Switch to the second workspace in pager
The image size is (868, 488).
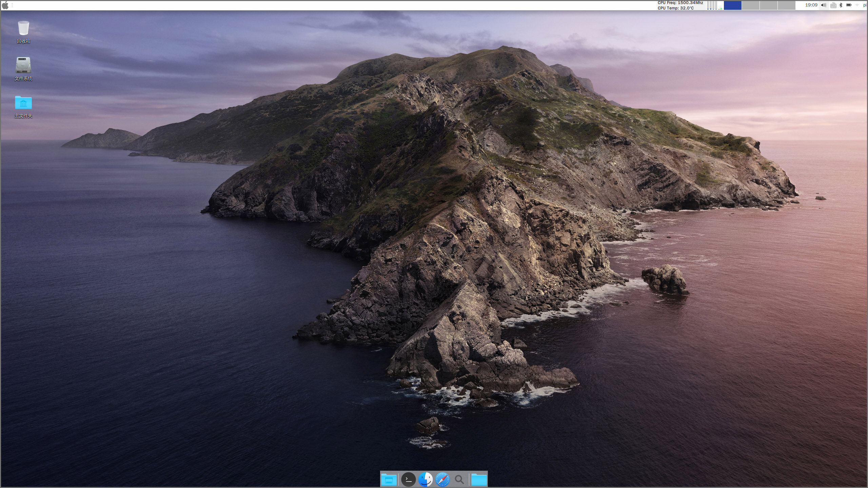pos(750,5)
